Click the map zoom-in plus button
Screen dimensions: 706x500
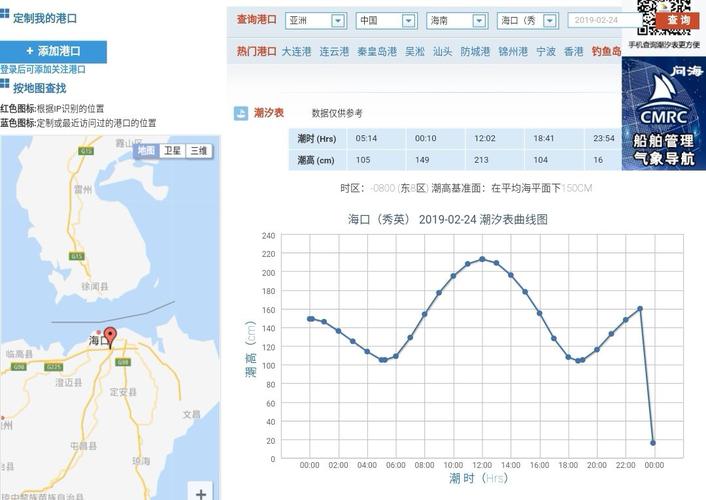pyautogui.click(x=201, y=494)
